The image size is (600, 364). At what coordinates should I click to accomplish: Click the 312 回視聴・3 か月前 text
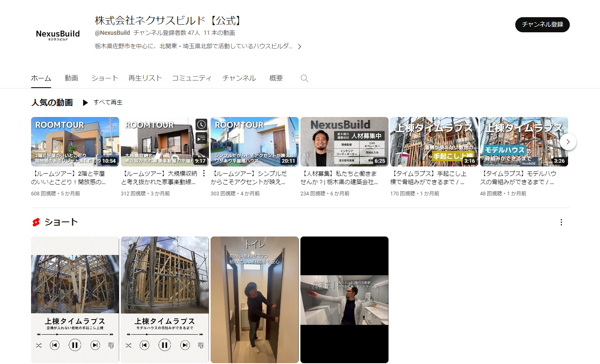pos(145,194)
